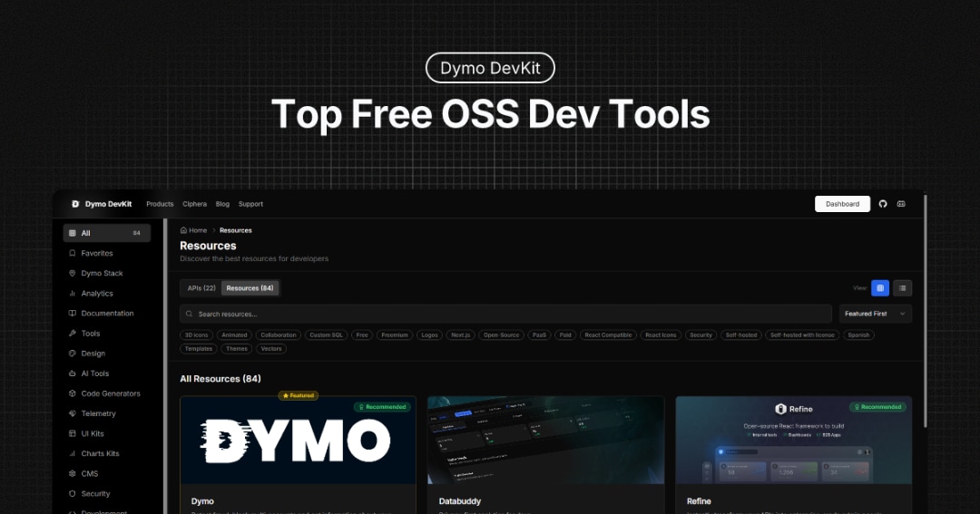Switch to list view icon
Image resolution: width=980 pixels, height=514 pixels.
click(x=902, y=288)
